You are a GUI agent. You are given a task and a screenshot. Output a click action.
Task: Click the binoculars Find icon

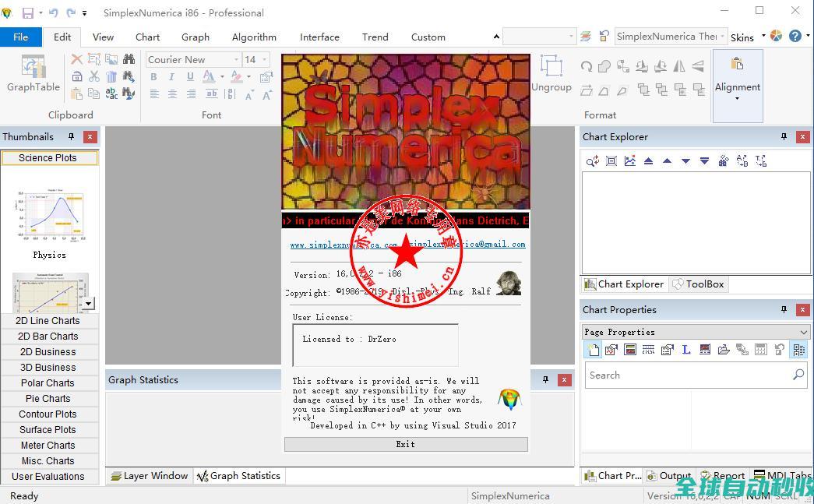tap(129, 59)
